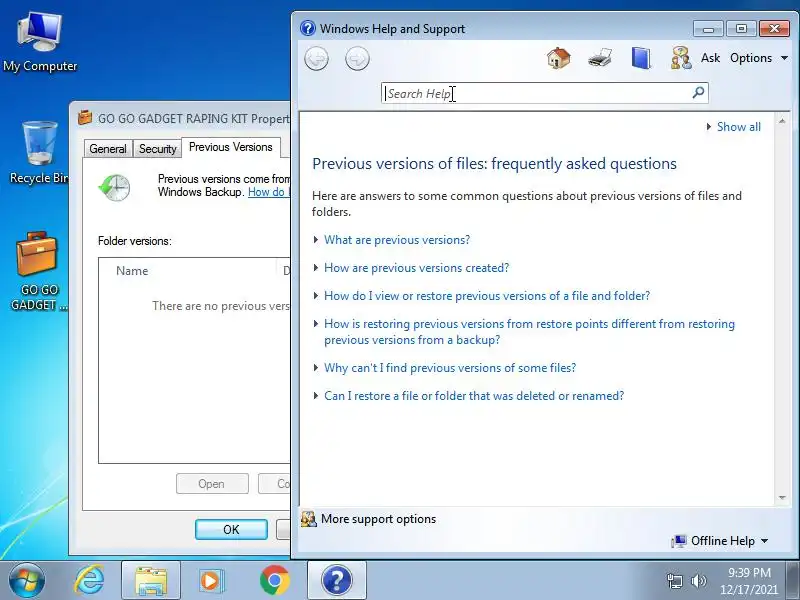This screenshot has height=600, width=800.
Task: Browse Help via the blue book icon
Action: coord(641,58)
